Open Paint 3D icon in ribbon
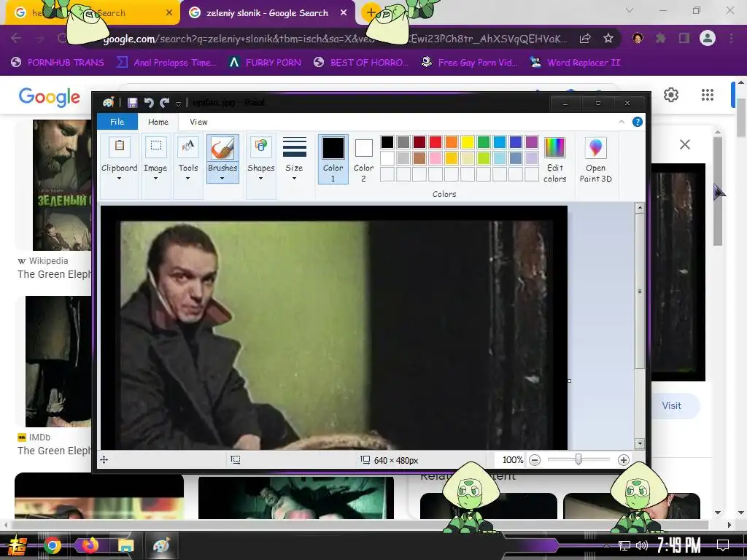Screen dimensions: 747x560 pos(595,147)
